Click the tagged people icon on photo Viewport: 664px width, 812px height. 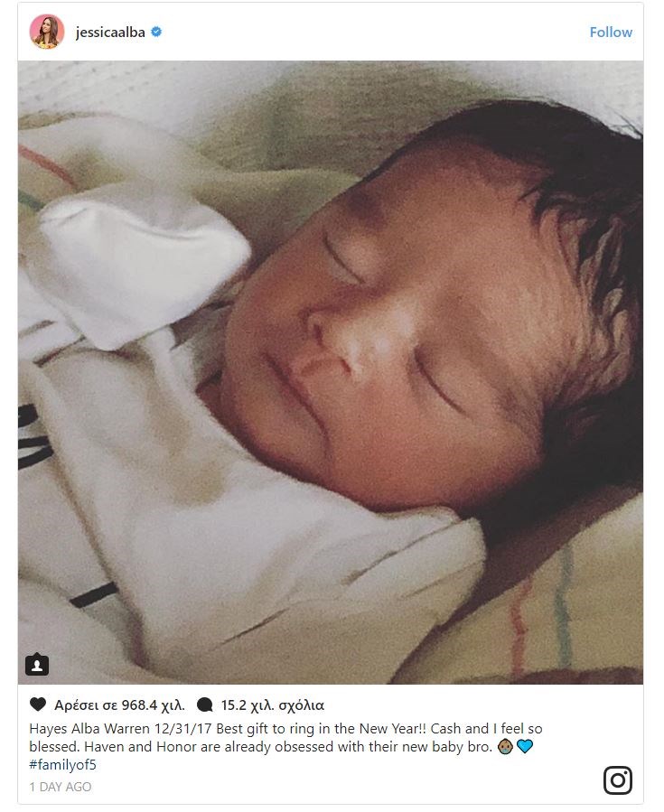click(x=37, y=666)
